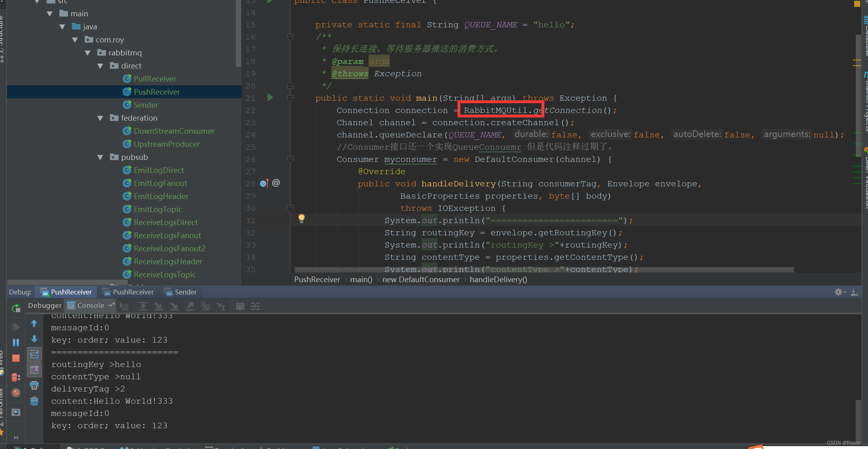Open ReceiveLogsFanout2 class
Image resolution: width=868 pixels, height=449 pixels.
pyautogui.click(x=170, y=248)
